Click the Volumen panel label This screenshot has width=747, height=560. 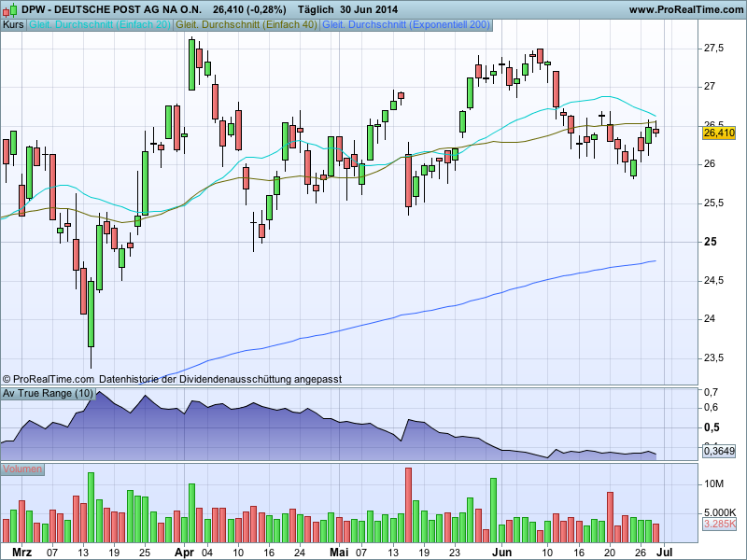pos(22,469)
